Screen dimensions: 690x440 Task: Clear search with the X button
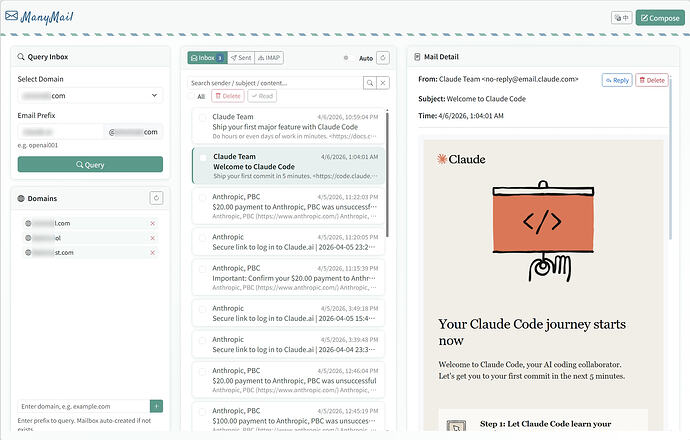tap(383, 83)
